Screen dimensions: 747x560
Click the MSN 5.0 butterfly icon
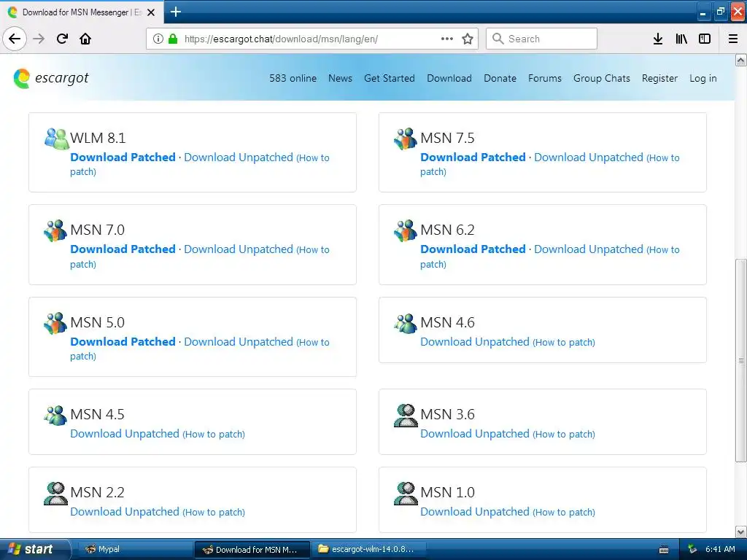55,323
